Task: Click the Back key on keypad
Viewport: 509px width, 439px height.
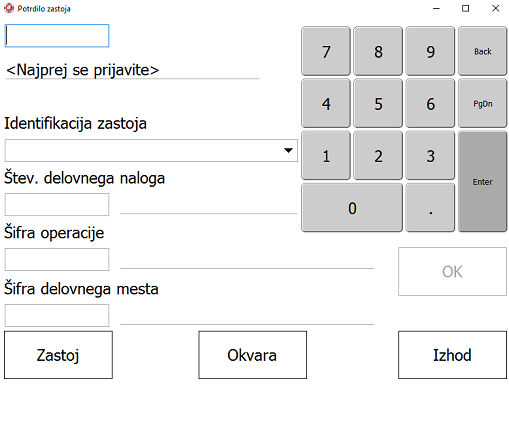Action: tap(483, 51)
